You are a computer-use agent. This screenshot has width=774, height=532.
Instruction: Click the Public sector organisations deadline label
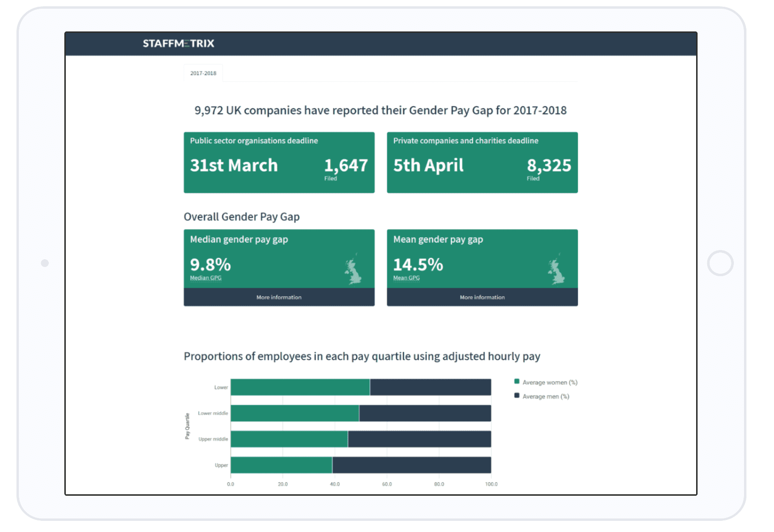254,141
